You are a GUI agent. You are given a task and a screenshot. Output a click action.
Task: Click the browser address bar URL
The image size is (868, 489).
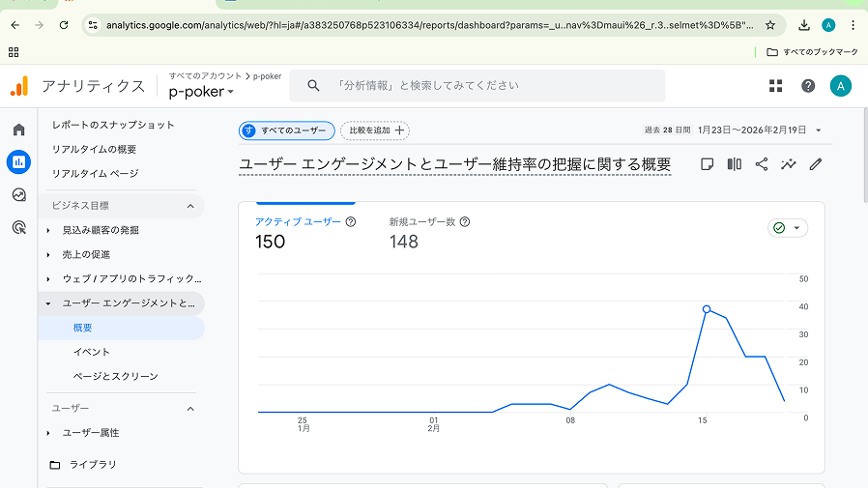coord(429,25)
